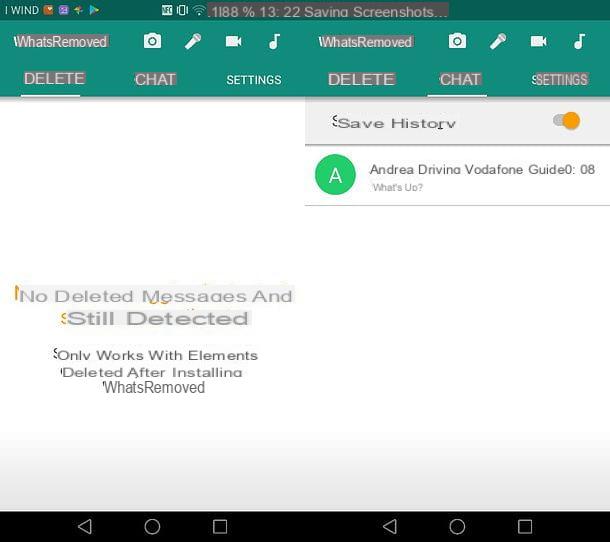This screenshot has height=542, width=610.
Task: Open the DELETE tab on the right screen
Action: click(361, 80)
